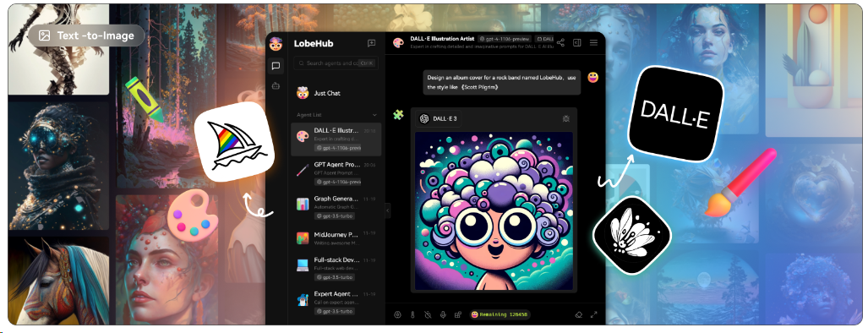Open the thermometer temperature setting icon

click(412, 314)
